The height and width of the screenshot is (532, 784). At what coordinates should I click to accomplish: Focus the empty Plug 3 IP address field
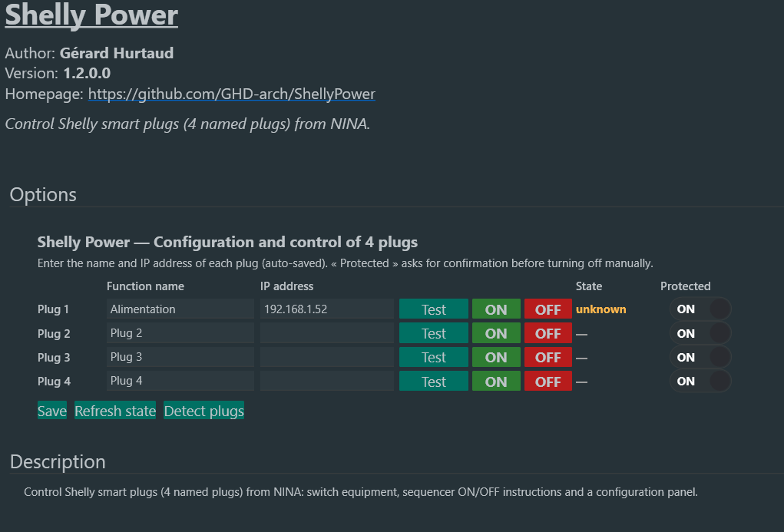tap(327, 357)
